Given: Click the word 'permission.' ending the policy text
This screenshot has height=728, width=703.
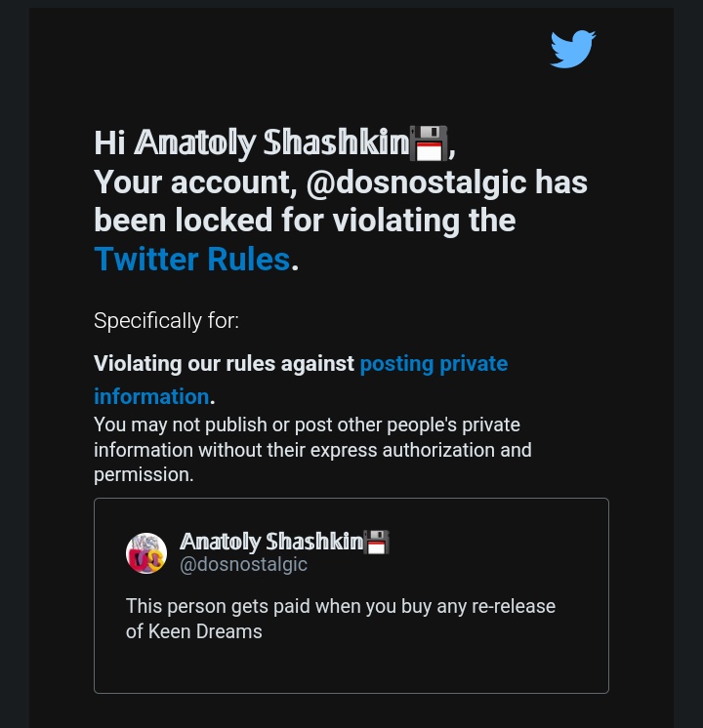Looking at the screenshot, I should pos(144,475).
